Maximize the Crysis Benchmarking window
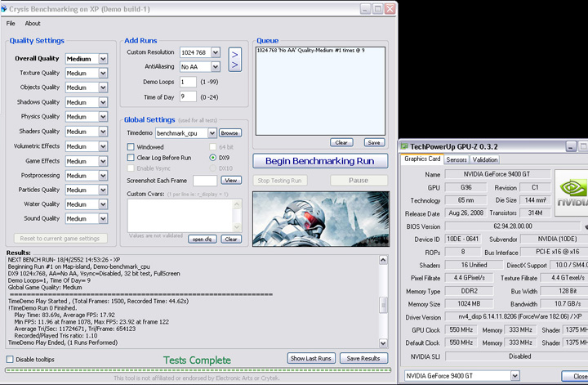This screenshot has width=588, height=385. (x=378, y=9)
